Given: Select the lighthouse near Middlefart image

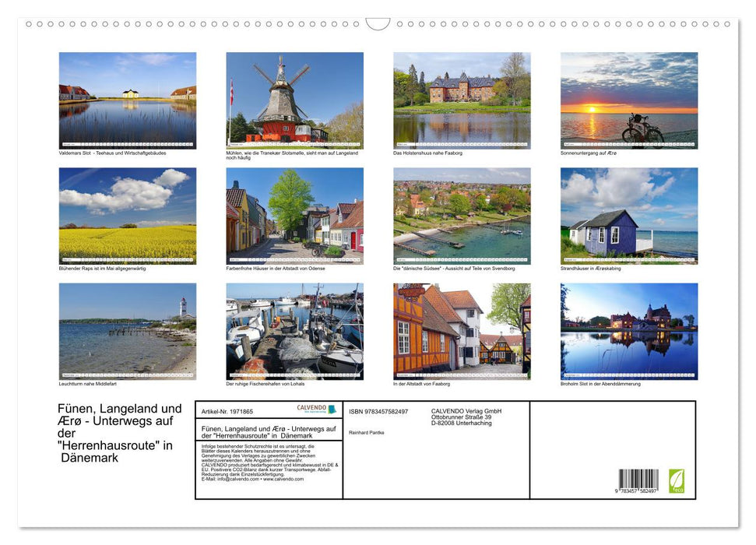Looking at the screenshot, I should click(126, 331).
